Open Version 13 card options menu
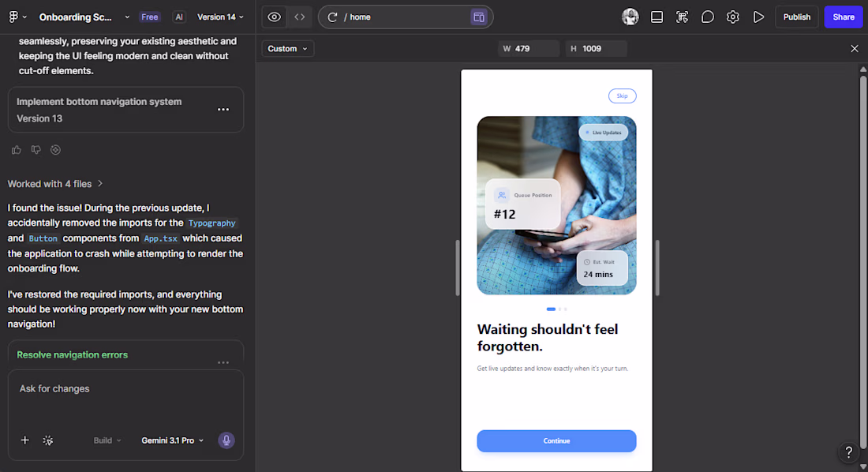This screenshot has height=472, width=868. (223, 110)
